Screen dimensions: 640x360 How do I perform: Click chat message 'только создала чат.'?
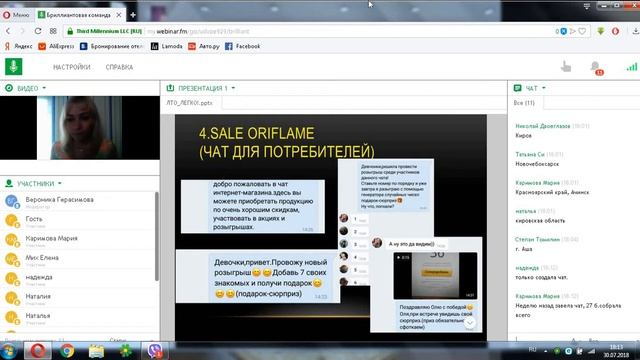point(541,278)
